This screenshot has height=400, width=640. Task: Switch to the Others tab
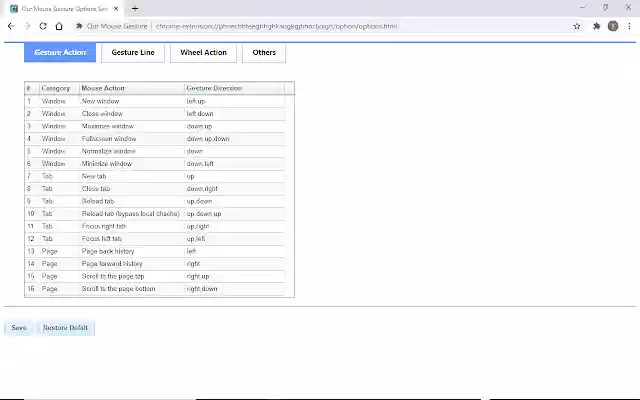(x=264, y=53)
